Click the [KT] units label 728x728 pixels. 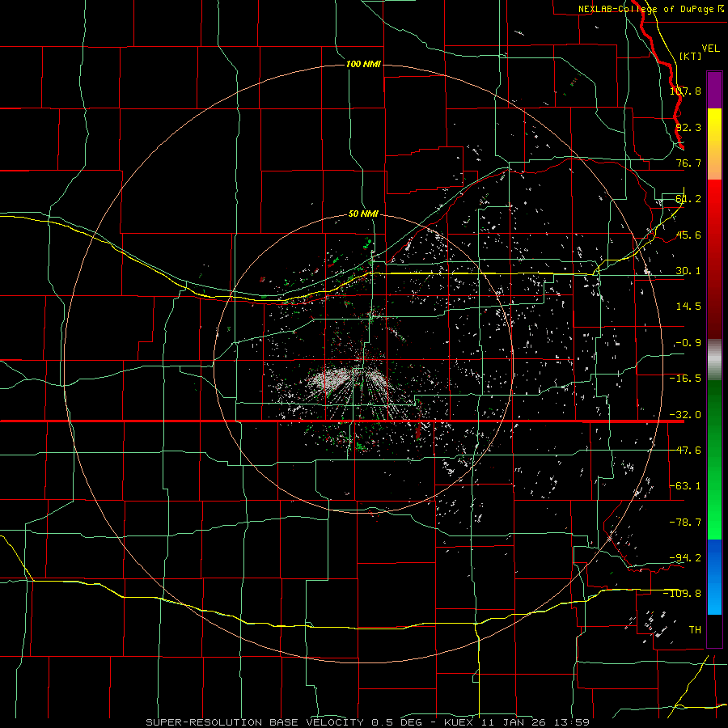coord(691,56)
